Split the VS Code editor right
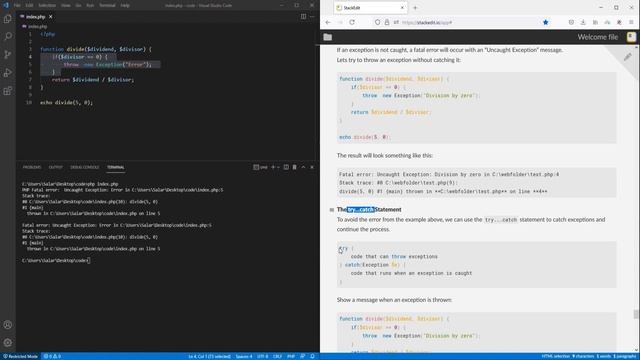This screenshot has width=640, height=360. tap(303, 17)
